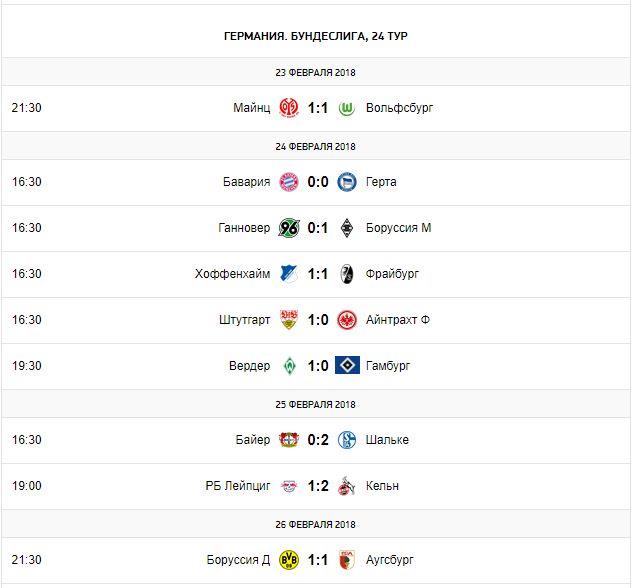Click the Германия. Бундеслига, 24 тур heading

tap(316, 36)
